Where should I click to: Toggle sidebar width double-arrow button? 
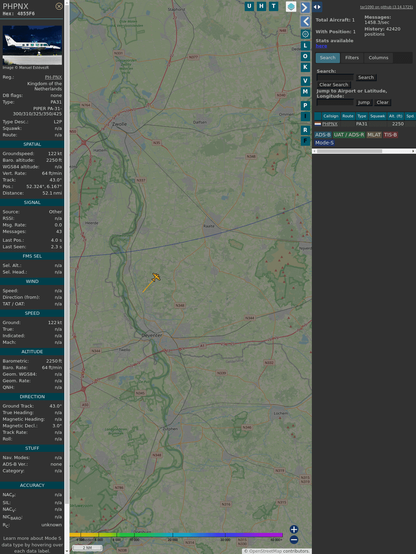[317, 7]
